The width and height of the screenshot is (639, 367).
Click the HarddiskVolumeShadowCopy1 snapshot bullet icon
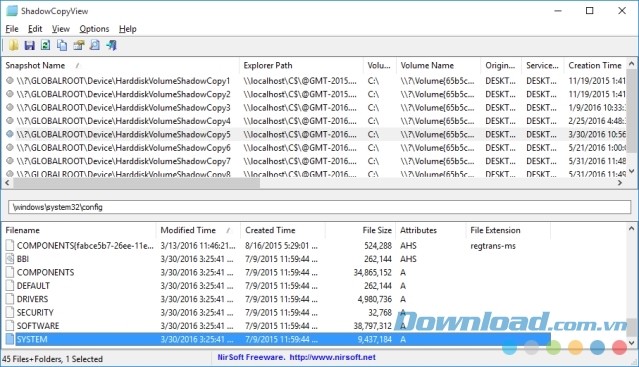pos(10,81)
